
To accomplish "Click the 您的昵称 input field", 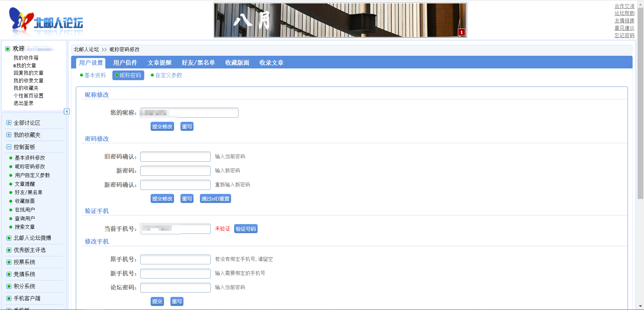I will (x=189, y=113).
